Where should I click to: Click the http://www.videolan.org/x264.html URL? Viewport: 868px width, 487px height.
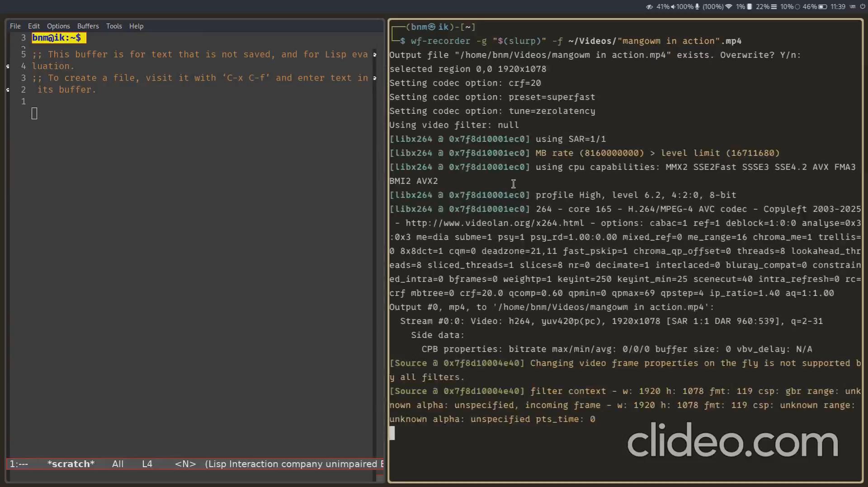495,223
